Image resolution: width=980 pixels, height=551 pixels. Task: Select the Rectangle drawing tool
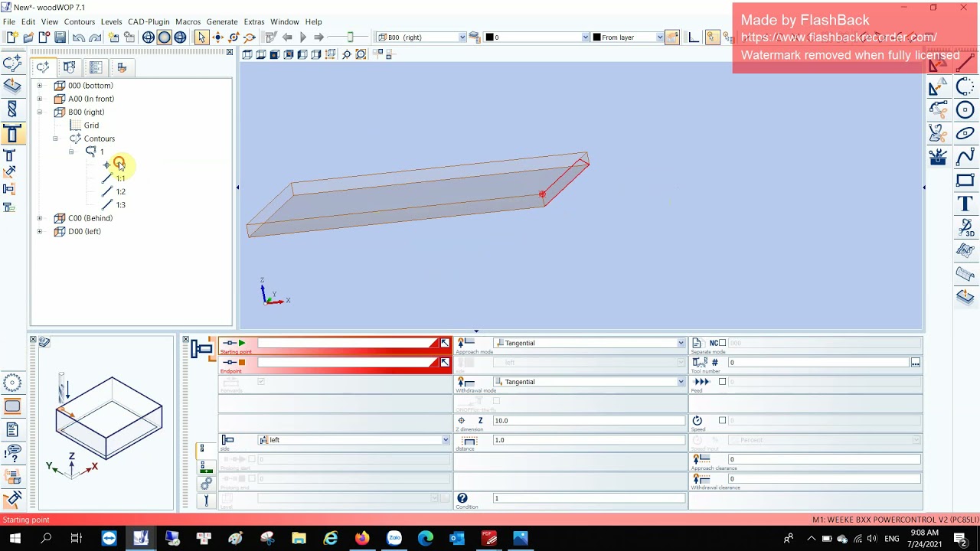(x=965, y=181)
